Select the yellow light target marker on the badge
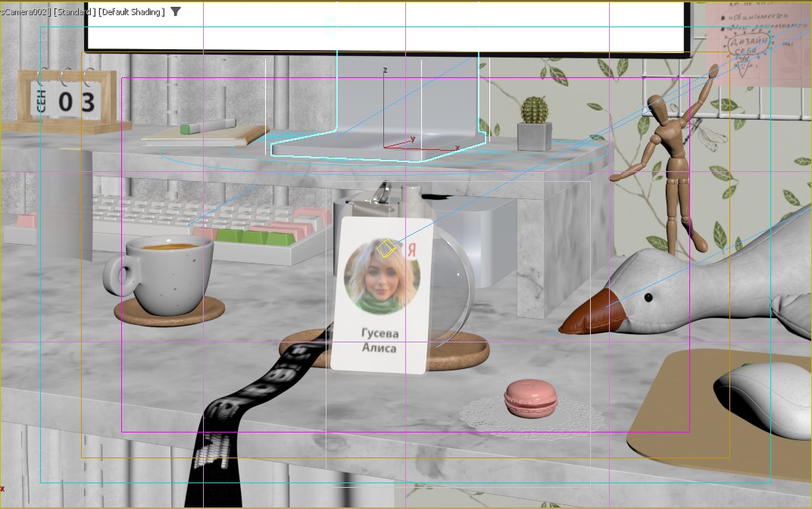The height and width of the screenshot is (509, 812). tap(386, 247)
